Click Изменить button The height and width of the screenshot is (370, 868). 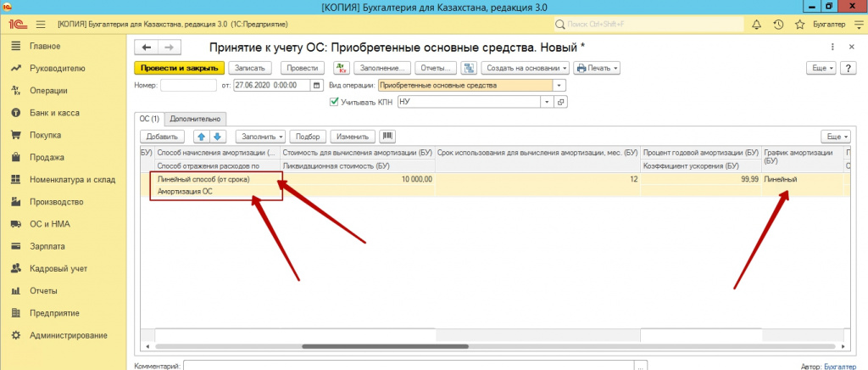click(x=353, y=137)
